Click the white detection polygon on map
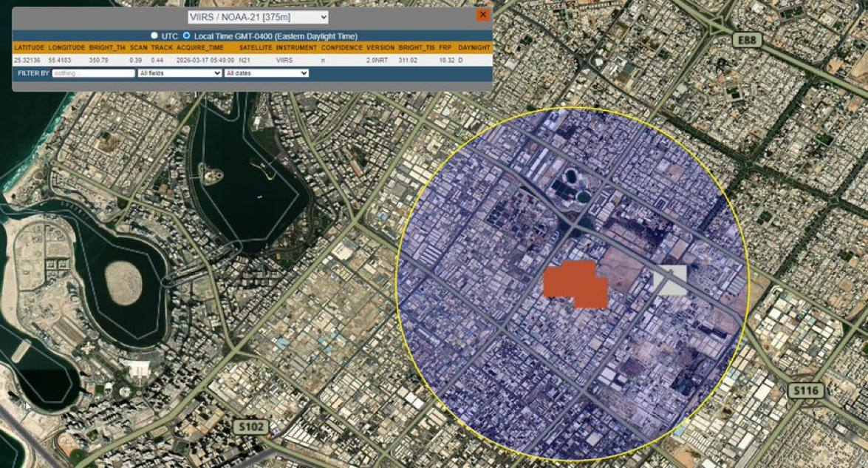This screenshot has height=468, width=868. pos(670,279)
